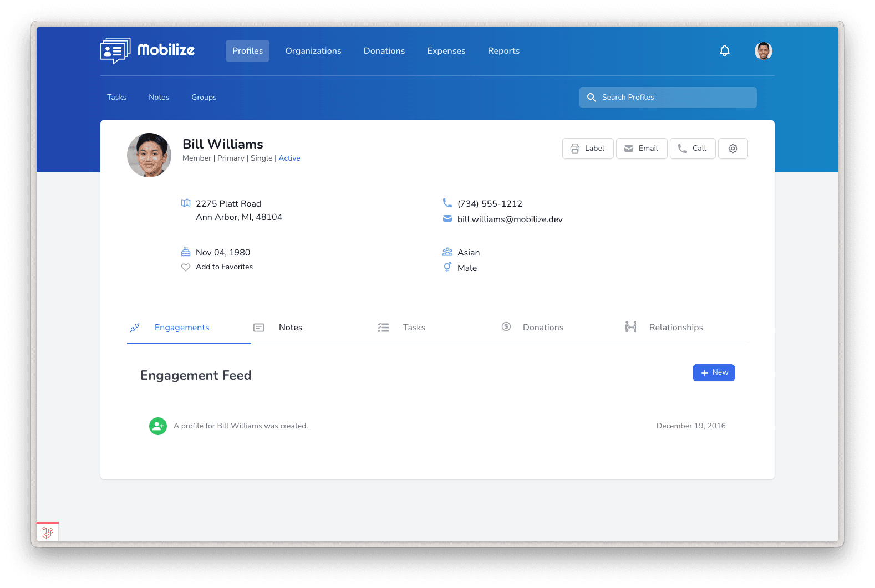
Task: Open the Tasks sub-navigation link
Action: [x=116, y=98]
